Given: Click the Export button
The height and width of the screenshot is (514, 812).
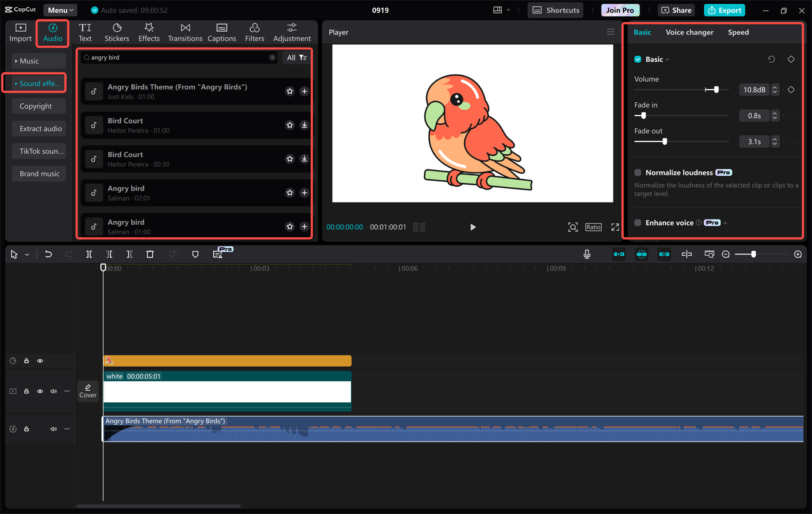Looking at the screenshot, I should (724, 10).
